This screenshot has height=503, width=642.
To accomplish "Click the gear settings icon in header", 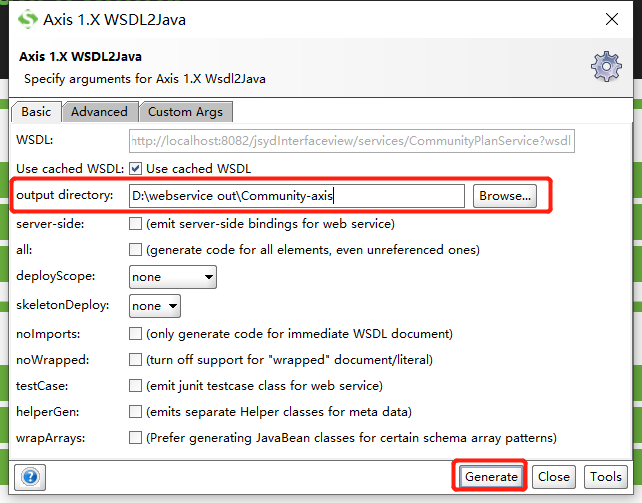I will point(606,66).
